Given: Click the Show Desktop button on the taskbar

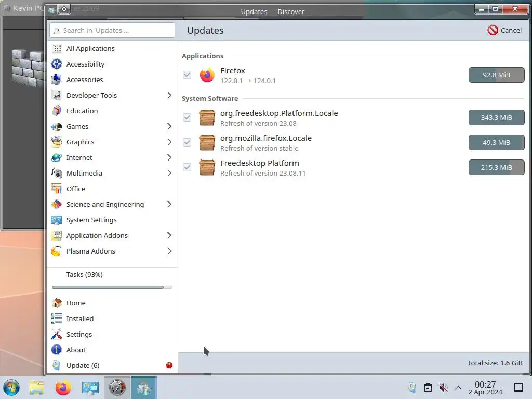Looking at the screenshot, I should 518,388.
